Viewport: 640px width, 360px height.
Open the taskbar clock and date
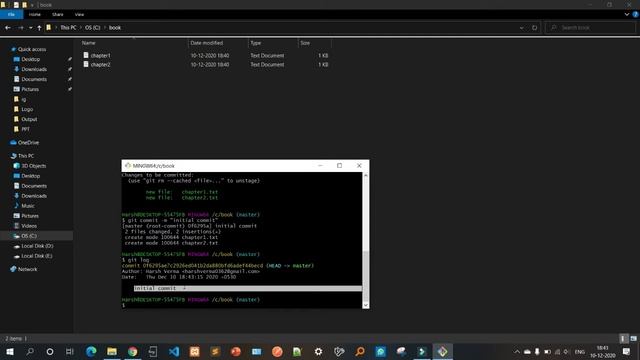pos(602,351)
